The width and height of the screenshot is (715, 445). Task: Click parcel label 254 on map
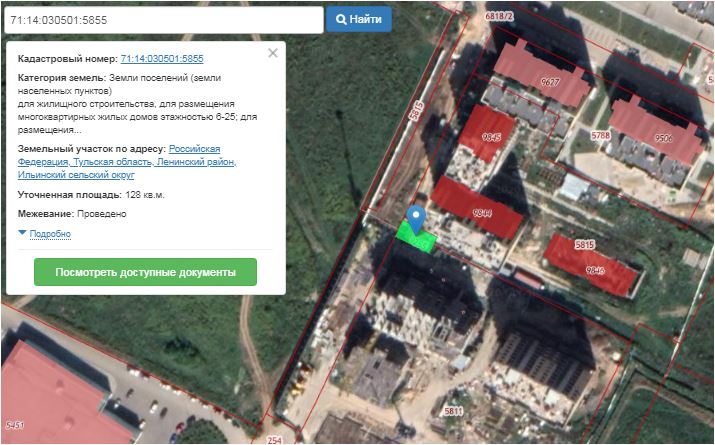pyautogui.click(x=276, y=439)
